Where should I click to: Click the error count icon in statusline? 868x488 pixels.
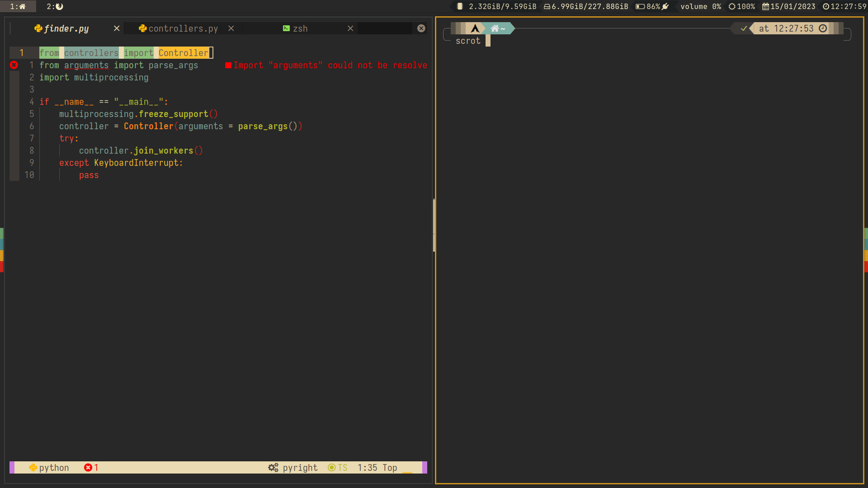point(88,468)
